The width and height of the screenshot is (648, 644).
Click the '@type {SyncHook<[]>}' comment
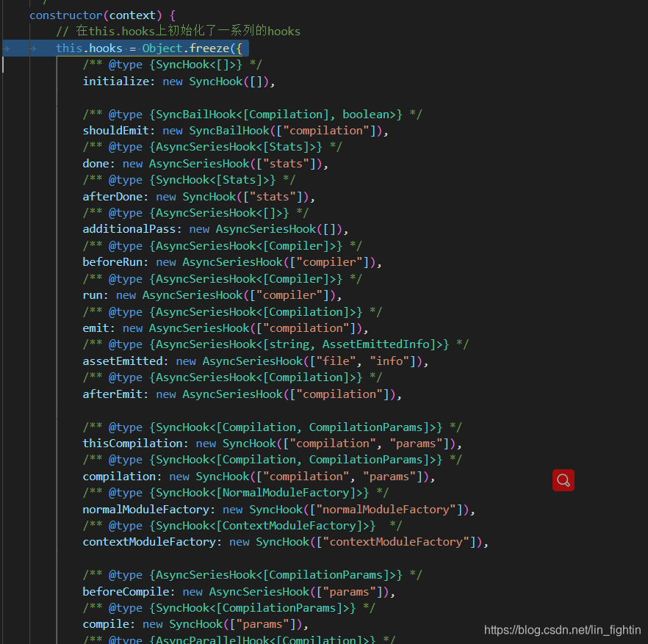click(x=172, y=65)
